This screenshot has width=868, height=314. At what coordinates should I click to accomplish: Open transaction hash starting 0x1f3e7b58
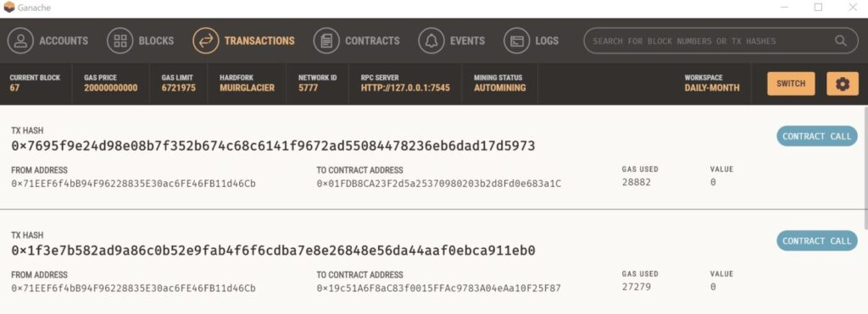click(273, 251)
